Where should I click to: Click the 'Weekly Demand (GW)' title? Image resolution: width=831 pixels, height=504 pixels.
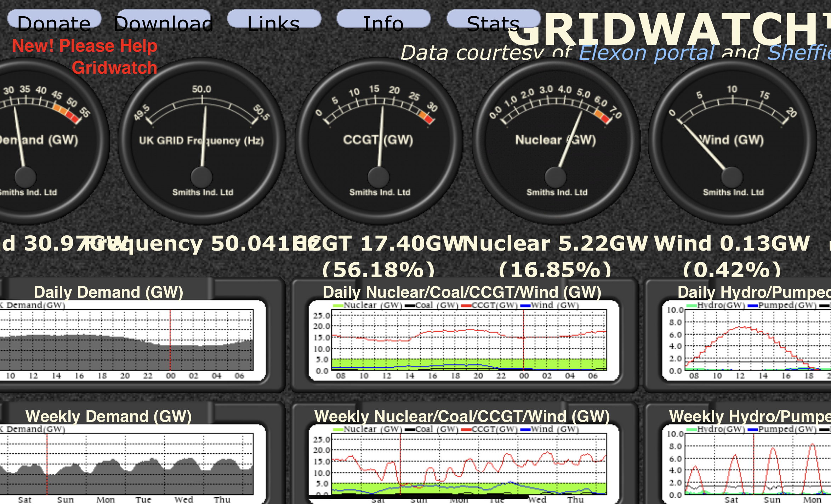(x=108, y=416)
